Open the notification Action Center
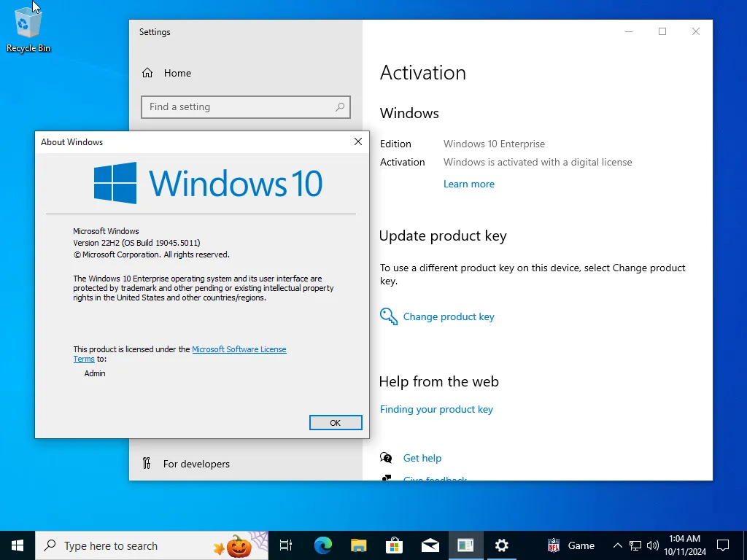 pos(723,545)
